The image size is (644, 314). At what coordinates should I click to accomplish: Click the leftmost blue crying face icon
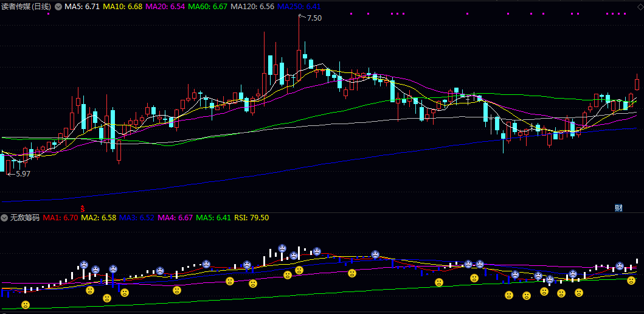click(x=84, y=265)
